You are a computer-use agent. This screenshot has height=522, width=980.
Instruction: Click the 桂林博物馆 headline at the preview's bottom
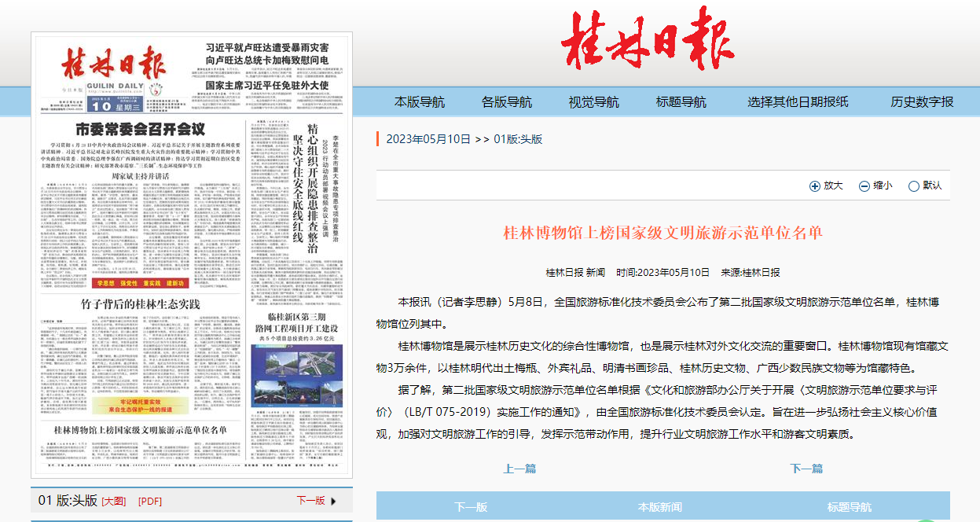point(141,430)
